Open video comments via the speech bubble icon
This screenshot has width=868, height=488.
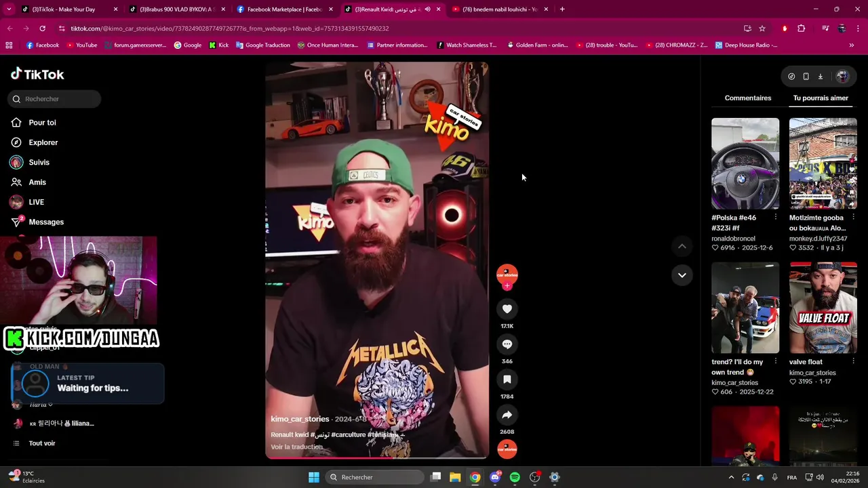pyautogui.click(x=507, y=344)
